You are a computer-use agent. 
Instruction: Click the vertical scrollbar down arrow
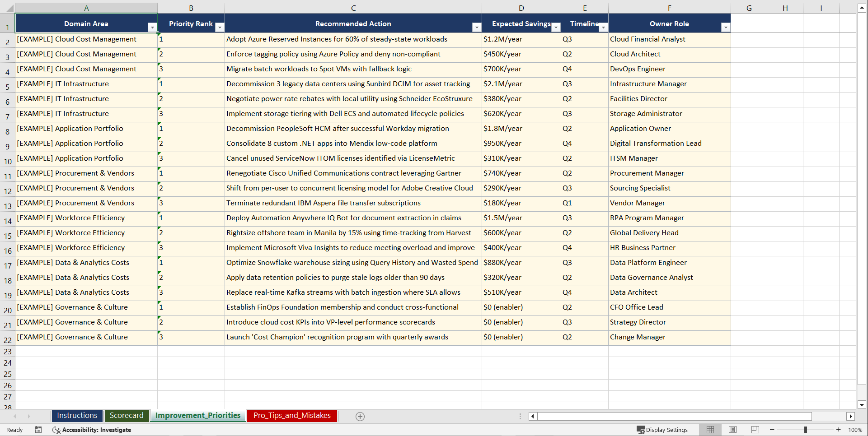[862, 405]
